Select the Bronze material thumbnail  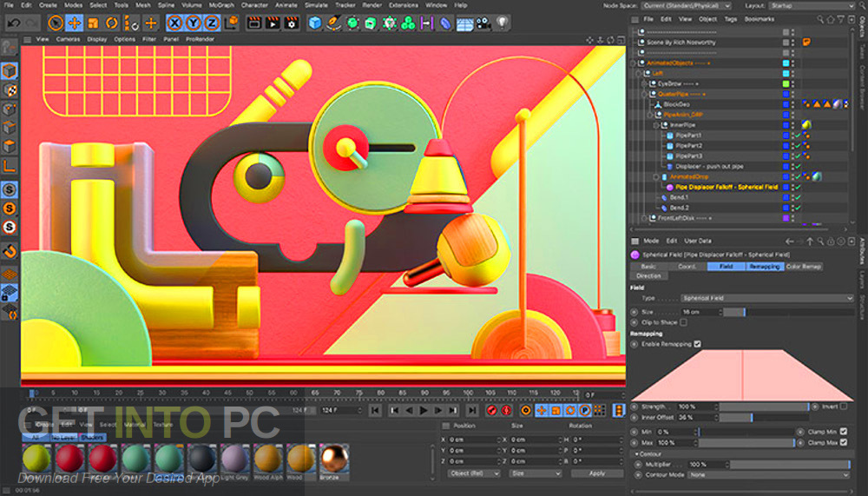pyautogui.click(x=333, y=457)
